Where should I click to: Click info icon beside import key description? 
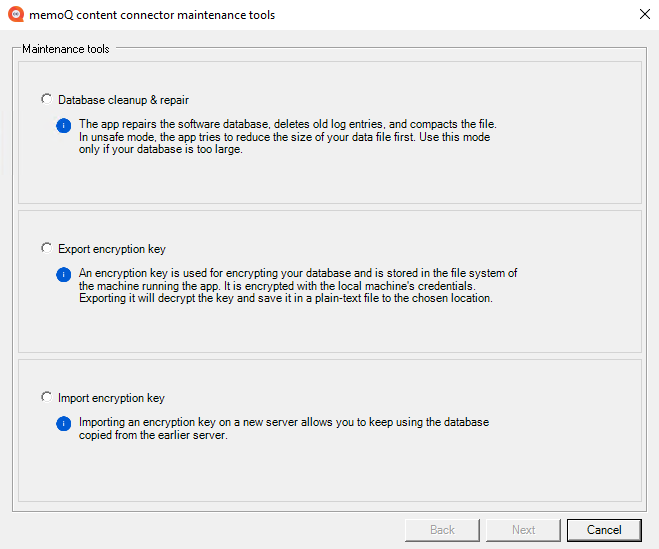tap(63, 423)
